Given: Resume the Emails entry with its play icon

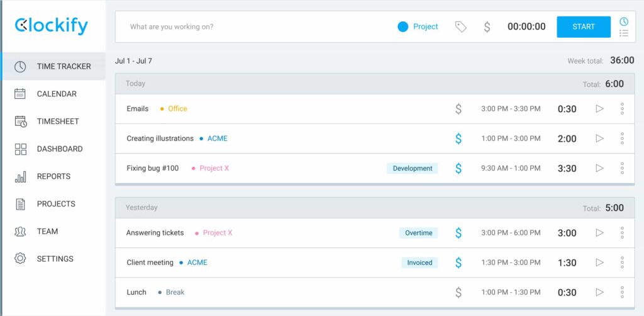Looking at the screenshot, I should click(599, 109).
